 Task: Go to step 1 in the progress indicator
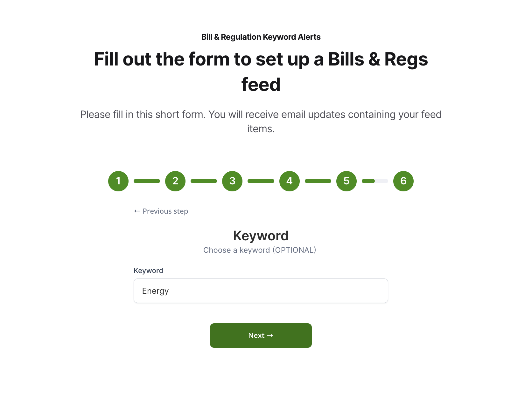click(x=118, y=181)
